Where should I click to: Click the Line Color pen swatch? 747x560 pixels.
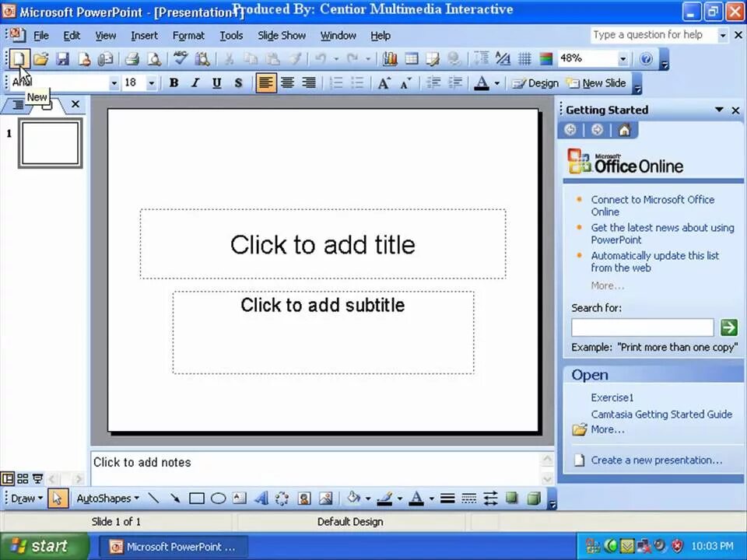tap(384, 499)
